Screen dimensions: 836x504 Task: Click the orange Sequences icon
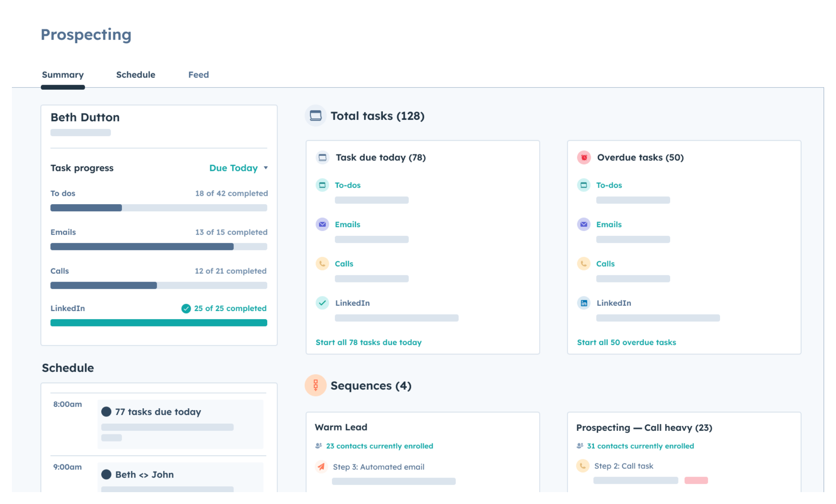click(x=315, y=385)
